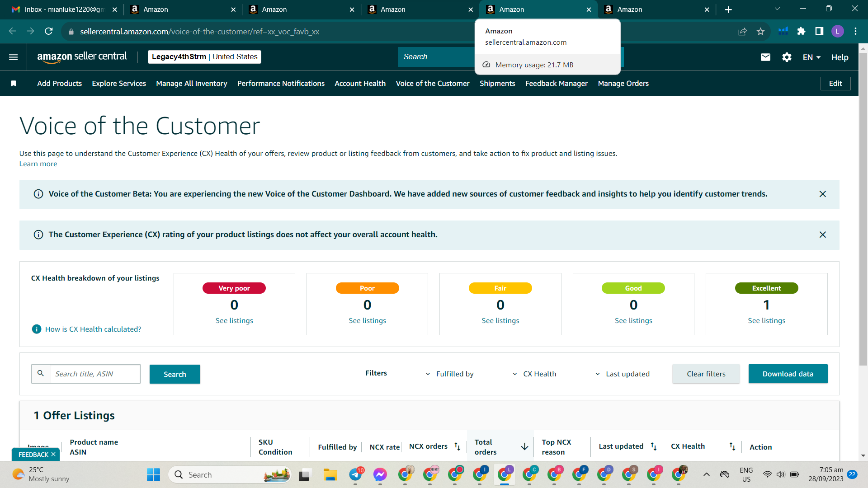Click the browser address bar URL

[199, 32]
